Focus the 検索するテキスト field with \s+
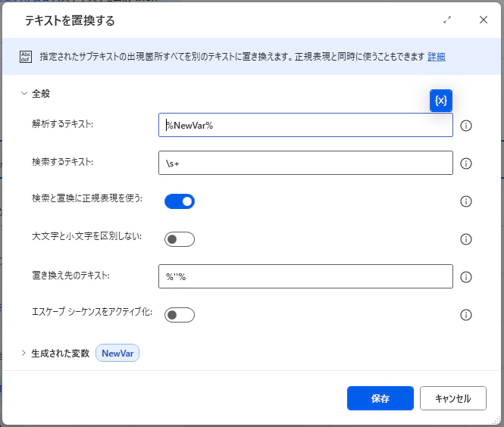Screen dimensions: 504x427 pyautogui.click(x=305, y=163)
